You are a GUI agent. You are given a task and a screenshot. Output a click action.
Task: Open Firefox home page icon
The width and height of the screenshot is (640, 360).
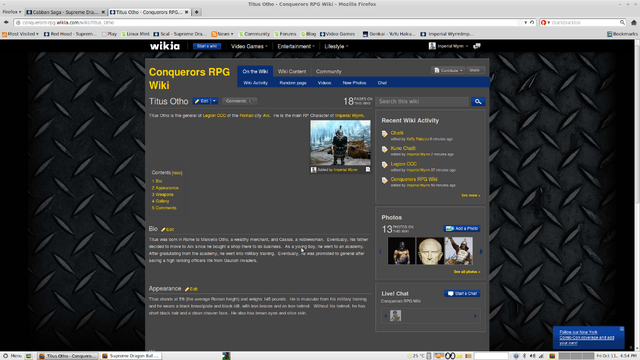633,22
